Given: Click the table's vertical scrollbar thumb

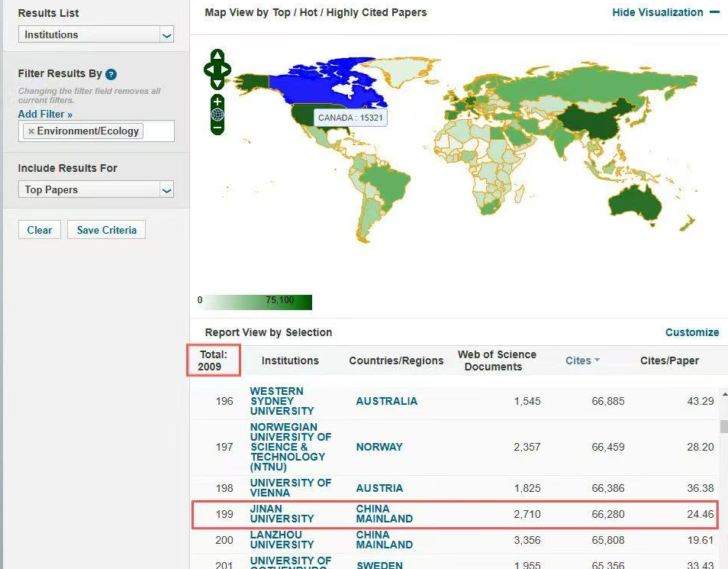Looking at the screenshot, I should [x=724, y=426].
